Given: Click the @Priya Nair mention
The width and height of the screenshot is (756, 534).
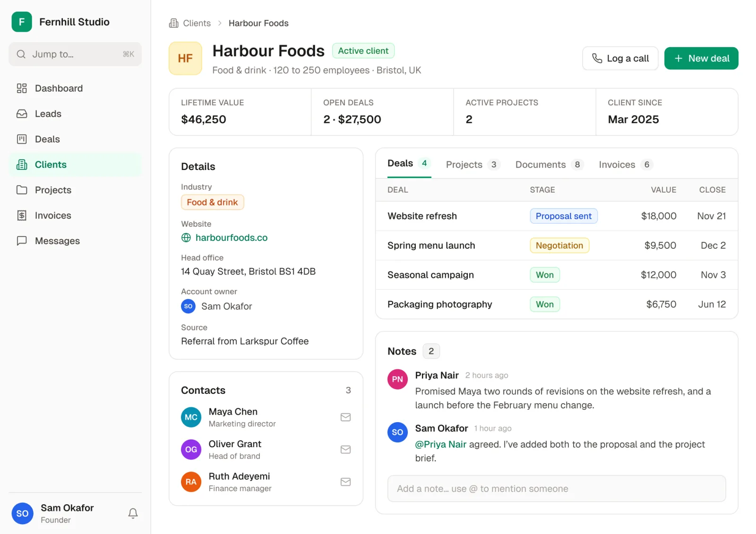Looking at the screenshot, I should [441, 444].
